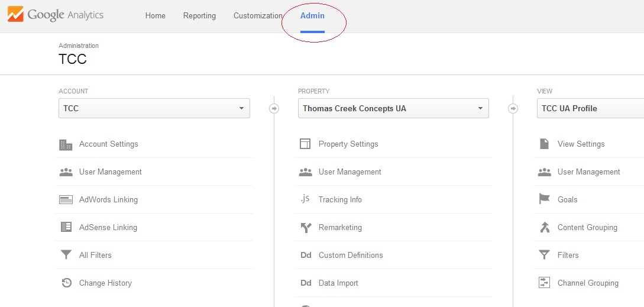Click the people icon in View column

point(544,172)
